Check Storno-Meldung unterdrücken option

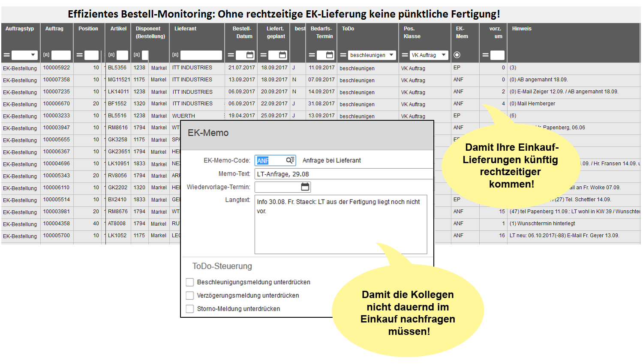click(x=190, y=309)
